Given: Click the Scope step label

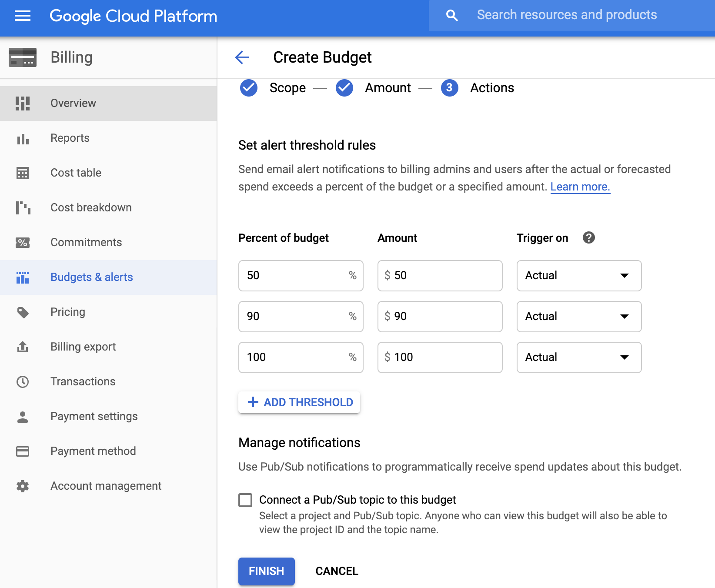Looking at the screenshot, I should [x=287, y=88].
